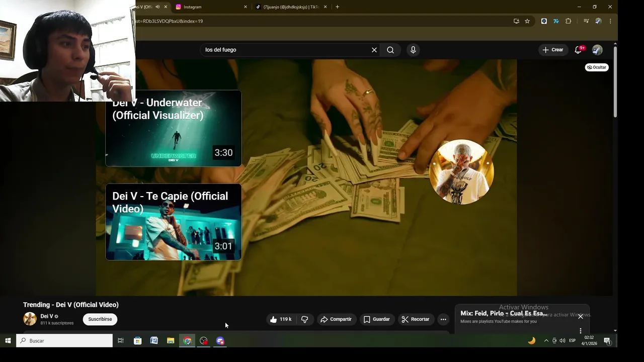This screenshot has height=362, width=644.
Task: Open Windows notification center icon
Action: pyautogui.click(x=607, y=341)
